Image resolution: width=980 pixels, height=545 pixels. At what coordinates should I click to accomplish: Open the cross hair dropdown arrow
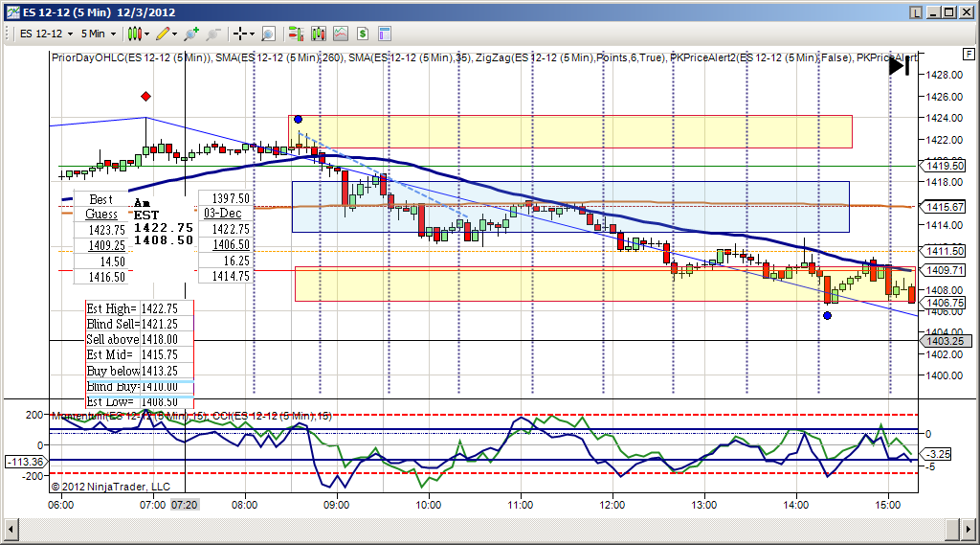252,34
